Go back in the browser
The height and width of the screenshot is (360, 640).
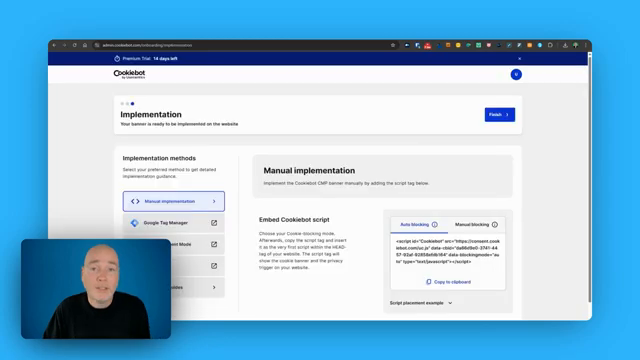(54, 45)
